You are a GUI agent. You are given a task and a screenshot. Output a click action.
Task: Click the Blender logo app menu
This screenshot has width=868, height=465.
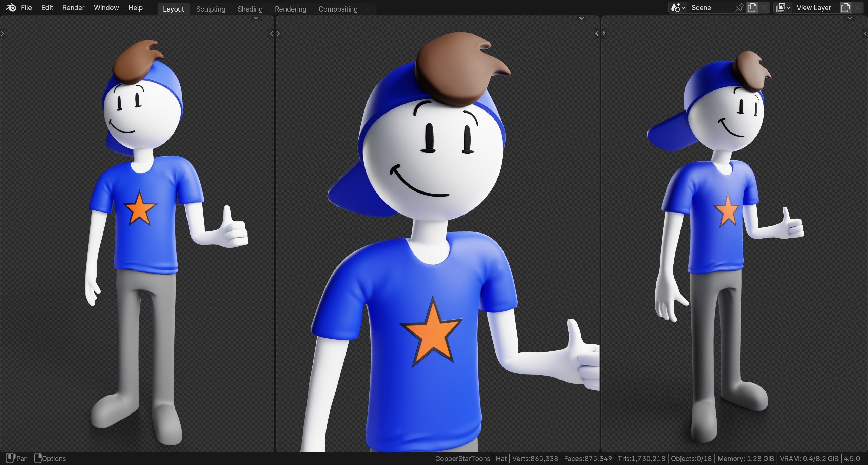pyautogui.click(x=11, y=7)
